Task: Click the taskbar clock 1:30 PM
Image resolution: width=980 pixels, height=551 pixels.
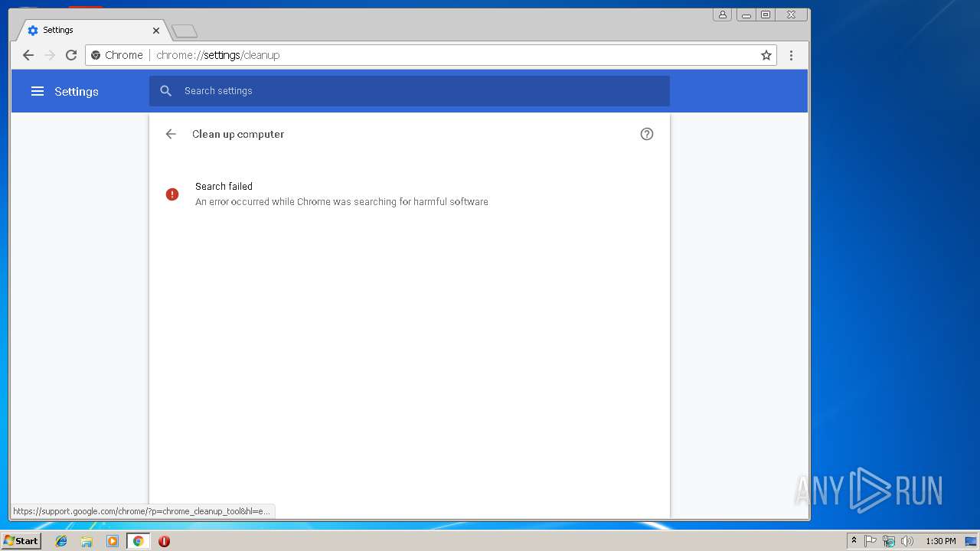Action: [x=941, y=541]
